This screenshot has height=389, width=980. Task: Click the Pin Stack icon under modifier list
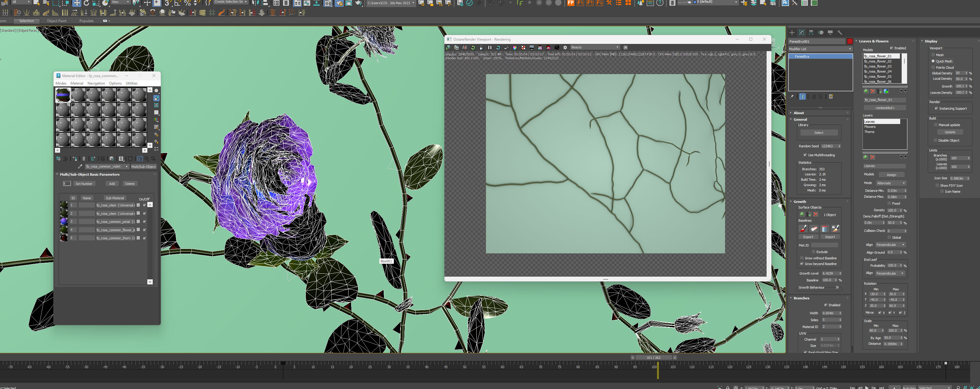coord(792,97)
